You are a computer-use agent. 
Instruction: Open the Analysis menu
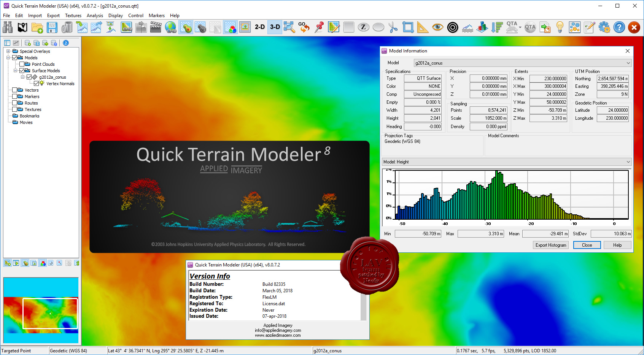pos(95,16)
